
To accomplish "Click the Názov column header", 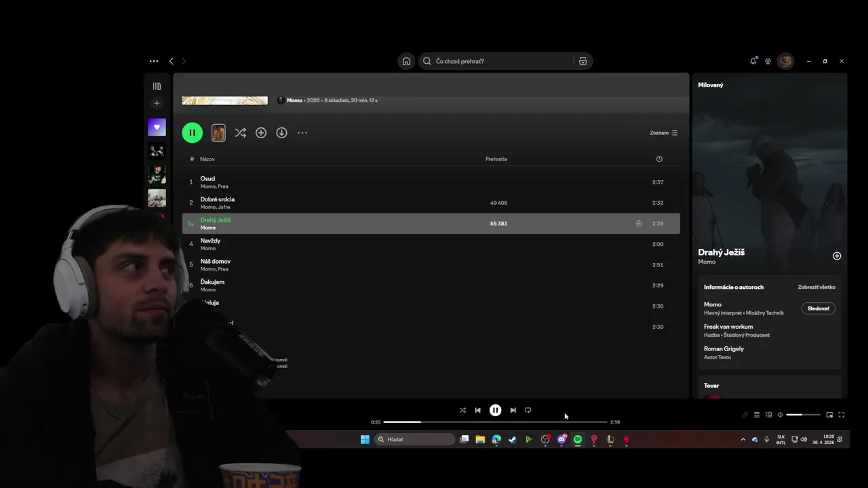I will [x=208, y=159].
